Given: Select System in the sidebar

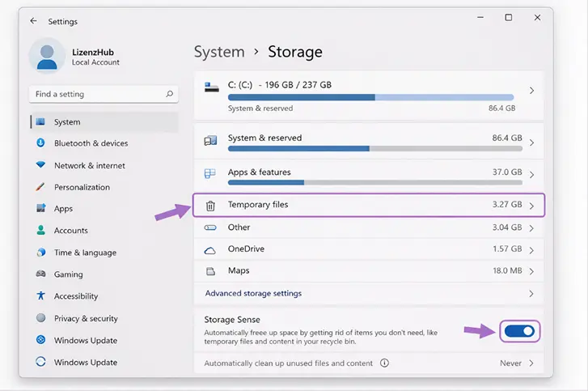Looking at the screenshot, I should (x=104, y=122).
